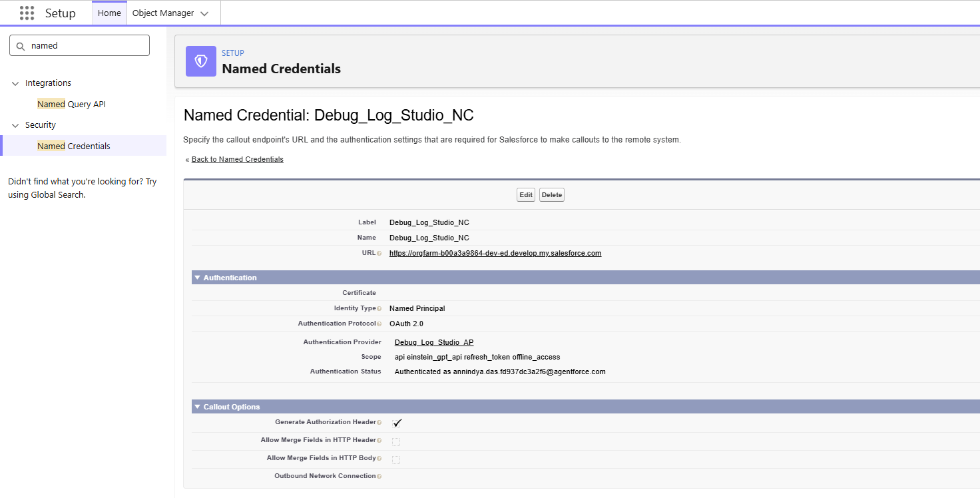Focus the Quick Find search field
This screenshot has height=498, width=980.
(x=79, y=46)
